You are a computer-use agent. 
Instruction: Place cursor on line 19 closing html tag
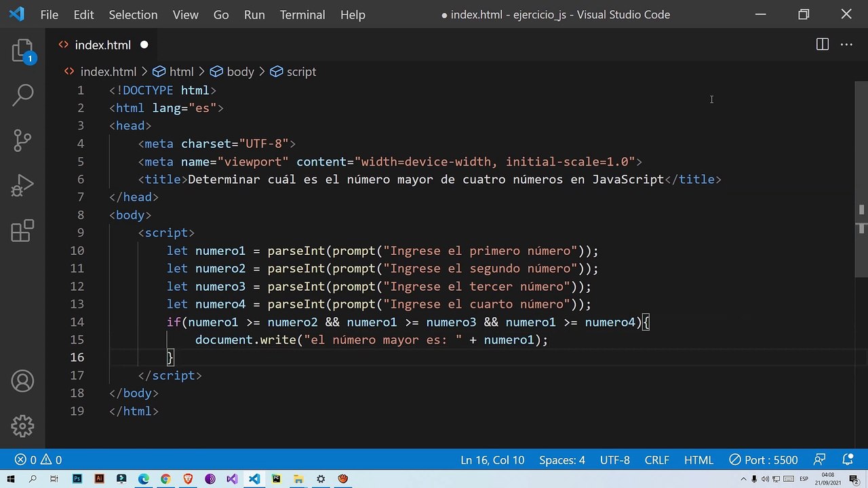134,411
